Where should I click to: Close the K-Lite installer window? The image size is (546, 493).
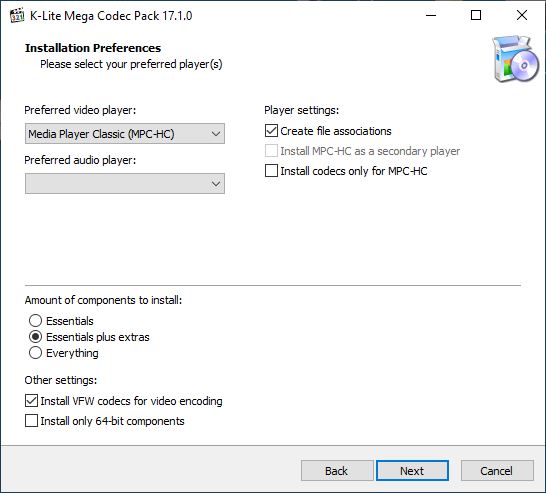pyautogui.click(x=522, y=15)
